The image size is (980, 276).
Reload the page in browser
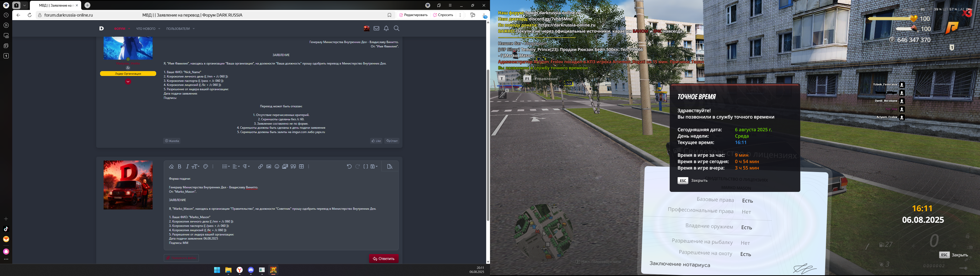coord(30,15)
